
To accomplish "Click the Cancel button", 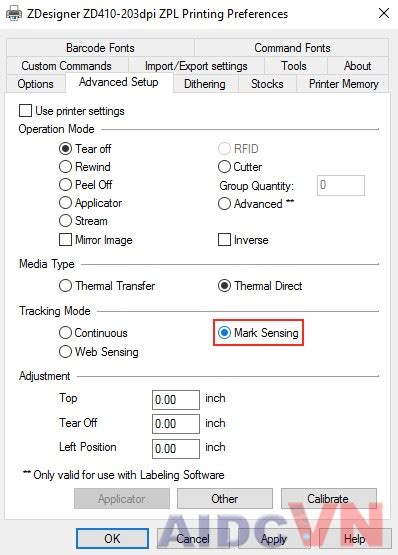I will 193,539.
